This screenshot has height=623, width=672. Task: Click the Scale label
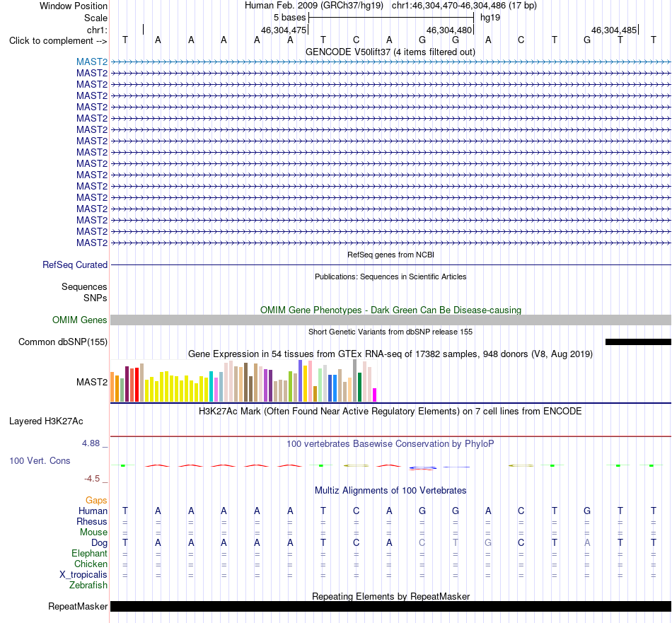click(95, 18)
